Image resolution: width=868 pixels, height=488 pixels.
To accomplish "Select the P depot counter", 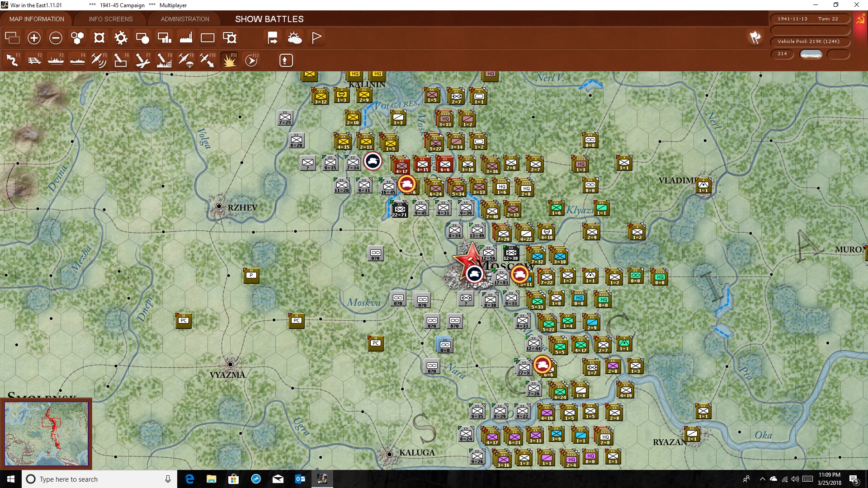I will 251,276.
